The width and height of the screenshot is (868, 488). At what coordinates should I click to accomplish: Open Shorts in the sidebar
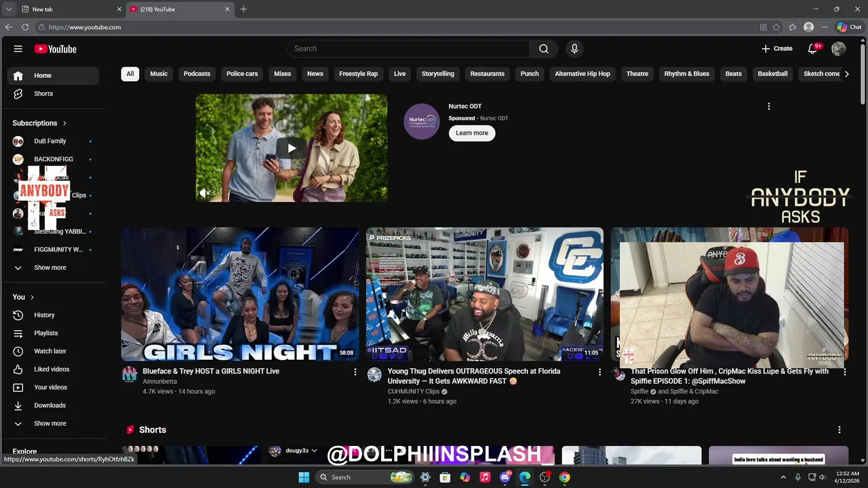click(x=53, y=94)
